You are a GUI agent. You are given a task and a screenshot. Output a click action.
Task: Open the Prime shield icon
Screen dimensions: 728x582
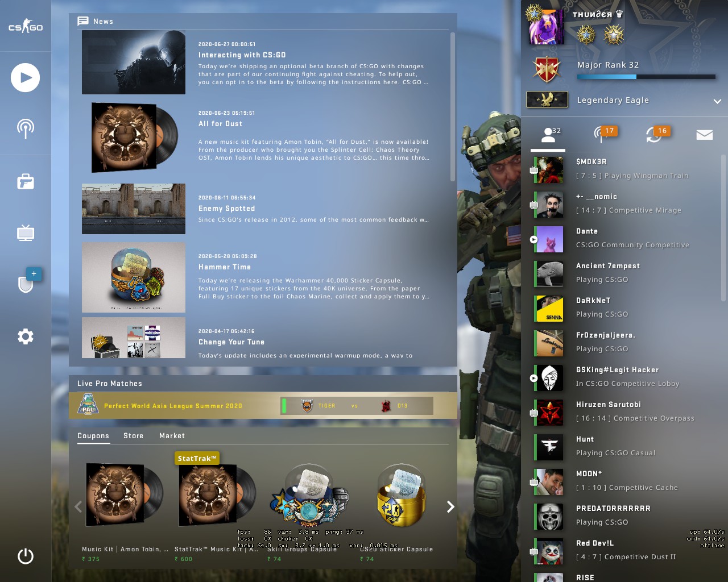[26, 284]
